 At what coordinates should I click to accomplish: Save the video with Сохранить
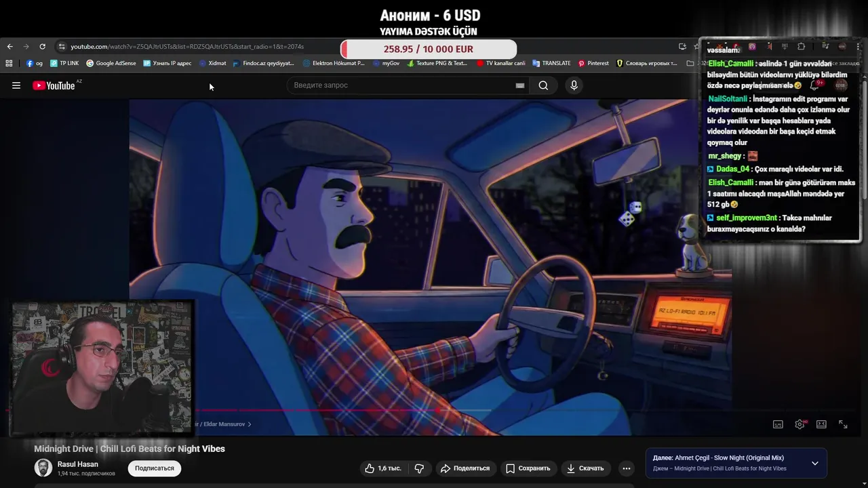[528, 468]
